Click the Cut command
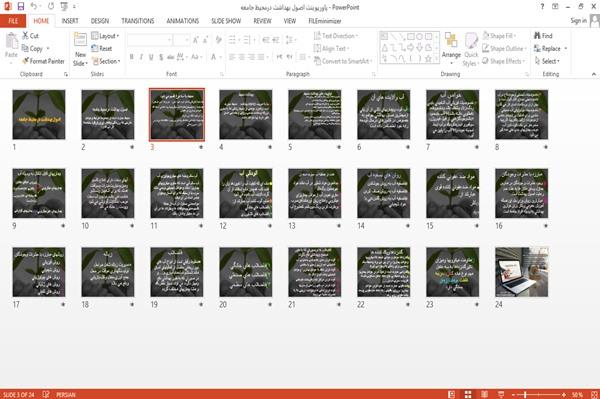The width and height of the screenshot is (600, 399). (x=30, y=36)
